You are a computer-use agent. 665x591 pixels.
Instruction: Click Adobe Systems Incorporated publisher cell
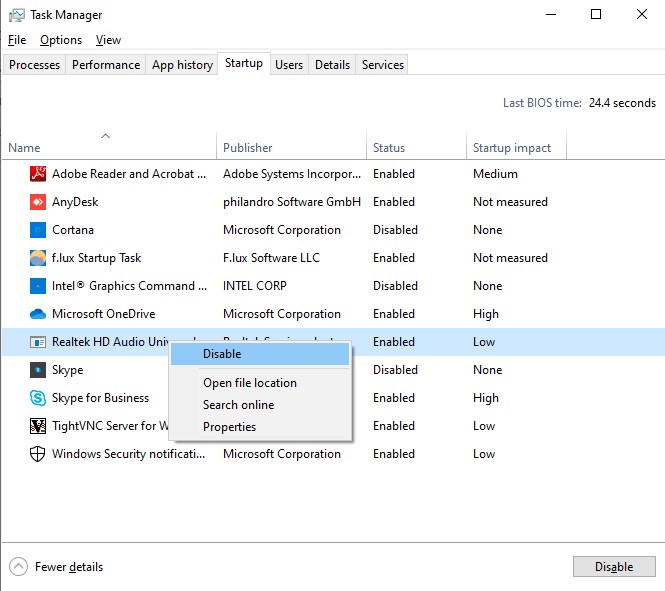pos(292,174)
